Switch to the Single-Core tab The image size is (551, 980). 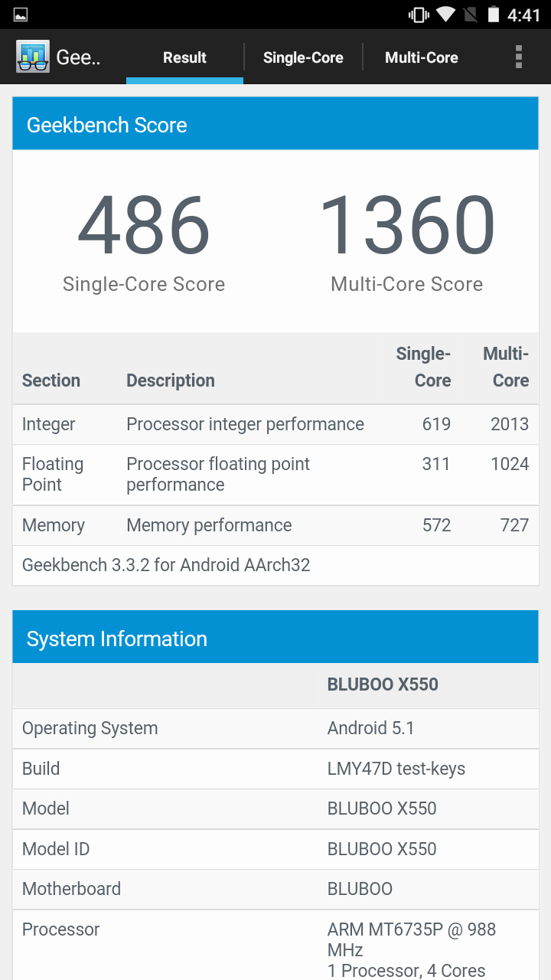303,57
